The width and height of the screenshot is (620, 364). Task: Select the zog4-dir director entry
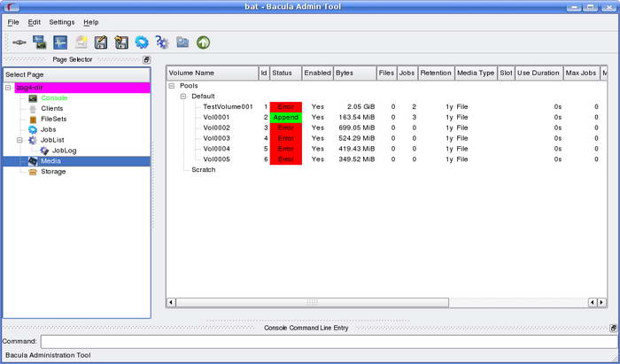pyautogui.click(x=82, y=88)
